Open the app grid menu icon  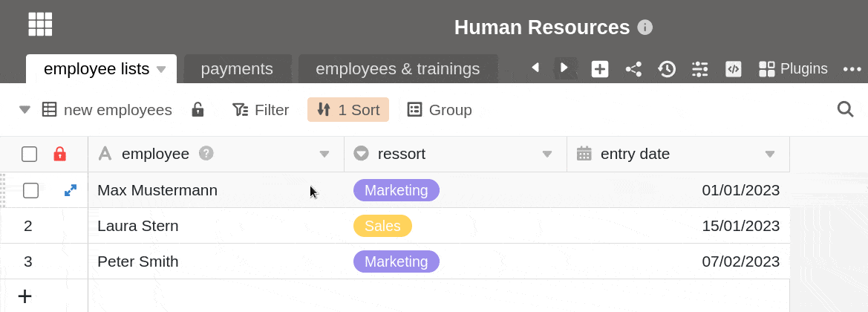click(40, 24)
